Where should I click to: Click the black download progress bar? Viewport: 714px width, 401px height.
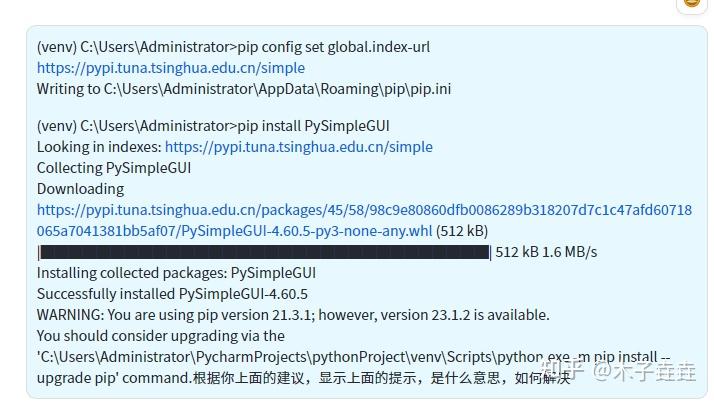pyautogui.click(x=264, y=252)
